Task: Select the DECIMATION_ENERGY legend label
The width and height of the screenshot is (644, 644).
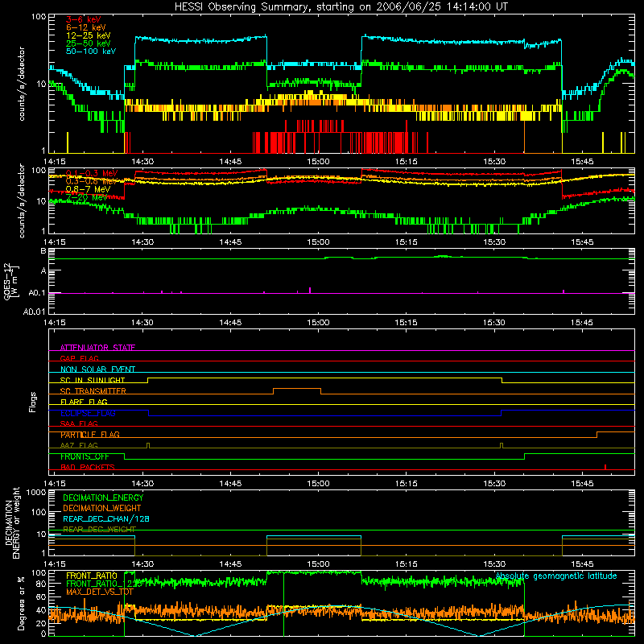Action: point(103,497)
